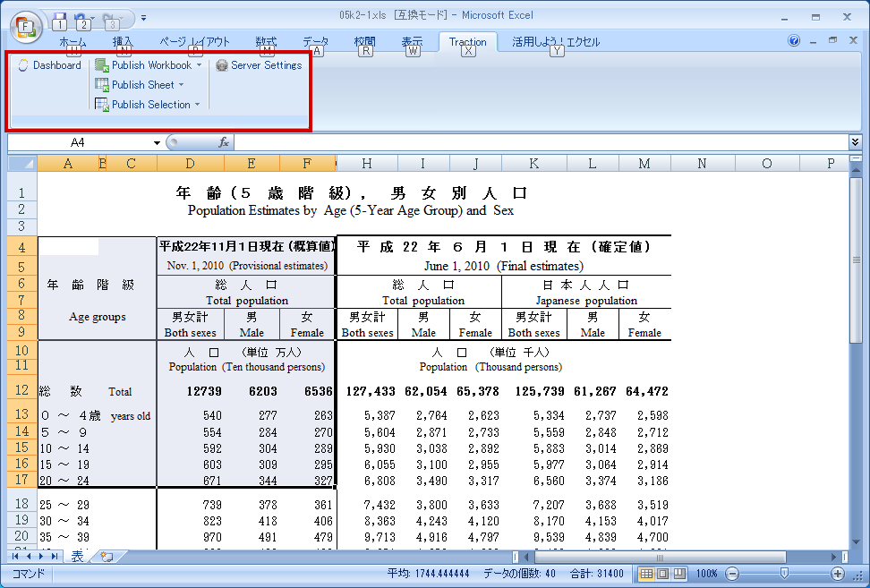The height and width of the screenshot is (588, 870).
Task: Select column N header
Action: [x=702, y=163]
